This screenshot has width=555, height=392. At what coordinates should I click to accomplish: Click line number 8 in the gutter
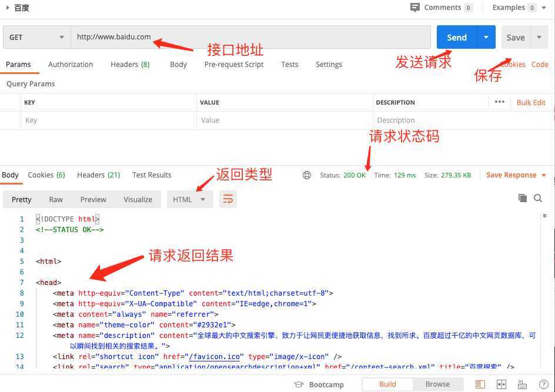coord(22,293)
